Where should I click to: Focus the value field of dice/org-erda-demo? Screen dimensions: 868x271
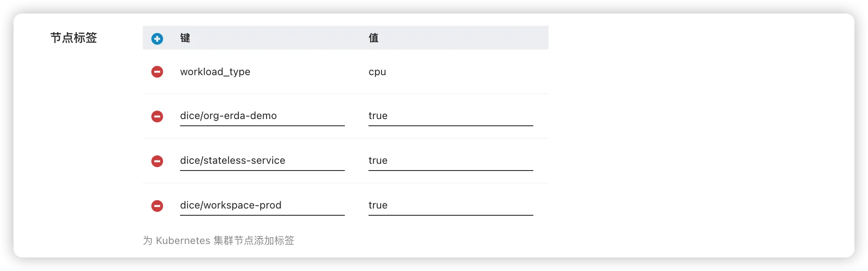click(x=450, y=116)
